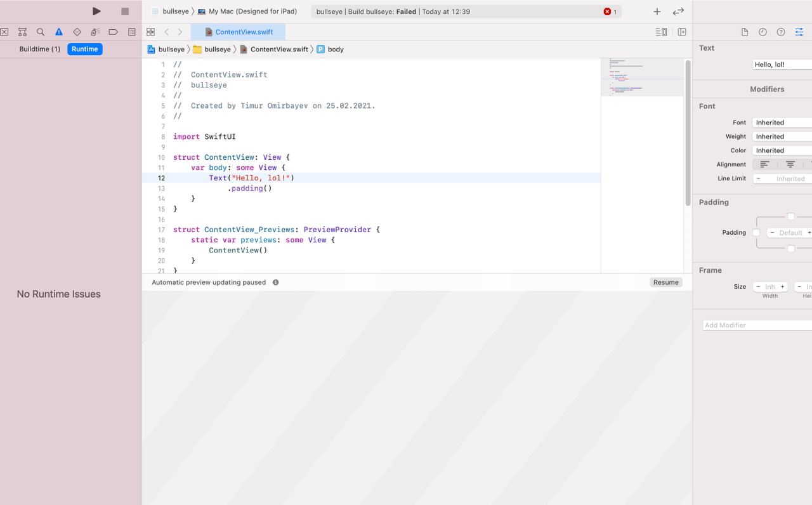The image size is (812, 505).
Task: Run the project with the play button
Action: (96, 11)
